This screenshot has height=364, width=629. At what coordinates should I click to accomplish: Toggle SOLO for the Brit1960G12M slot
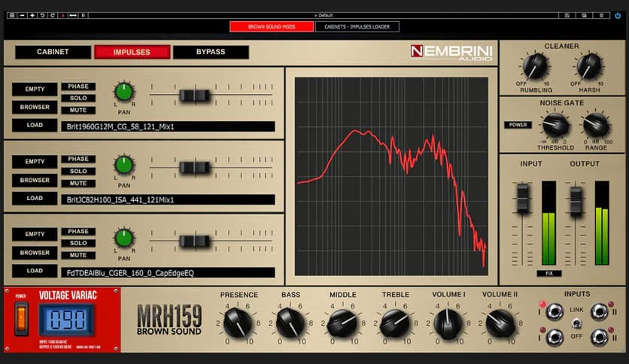tap(78, 98)
